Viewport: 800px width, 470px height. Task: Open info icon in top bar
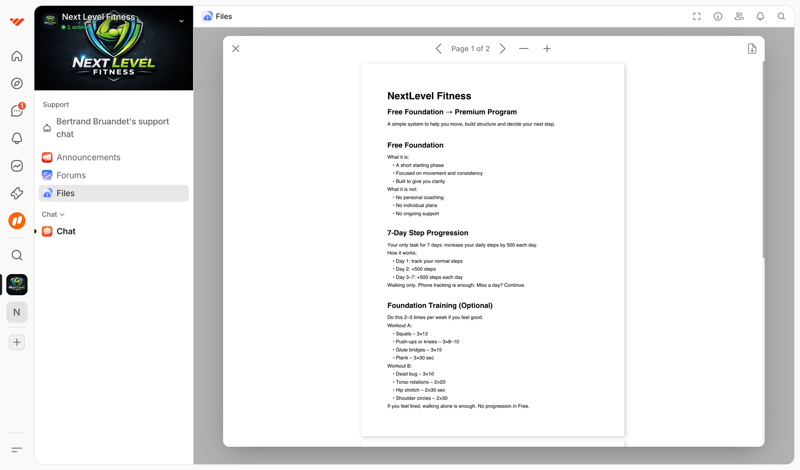[718, 16]
